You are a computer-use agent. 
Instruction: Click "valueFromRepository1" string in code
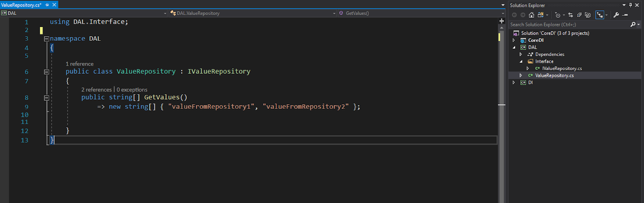[x=211, y=106]
